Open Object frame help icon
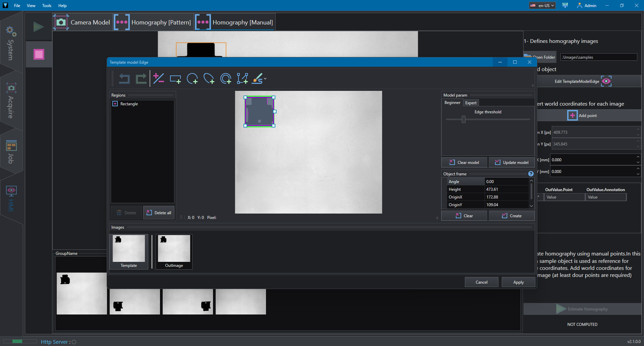The width and height of the screenshot is (644, 346). coord(531,174)
